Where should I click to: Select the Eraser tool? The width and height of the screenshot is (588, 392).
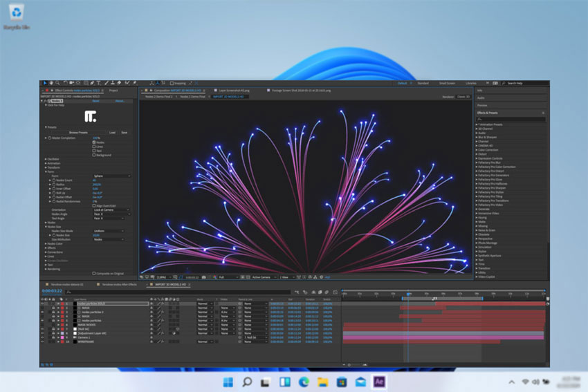119,83
